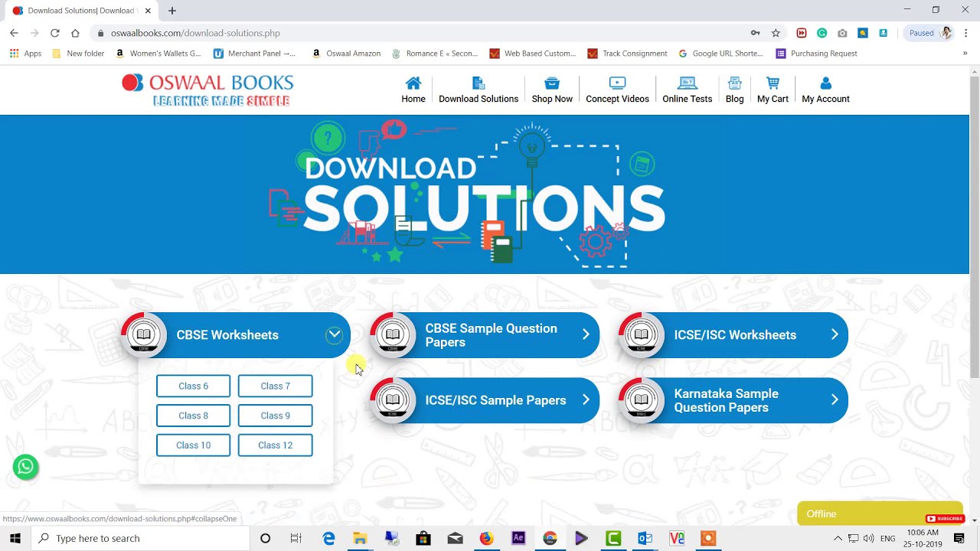
Task: Click the WhatsApp chat icon
Action: [x=25, y=467]
